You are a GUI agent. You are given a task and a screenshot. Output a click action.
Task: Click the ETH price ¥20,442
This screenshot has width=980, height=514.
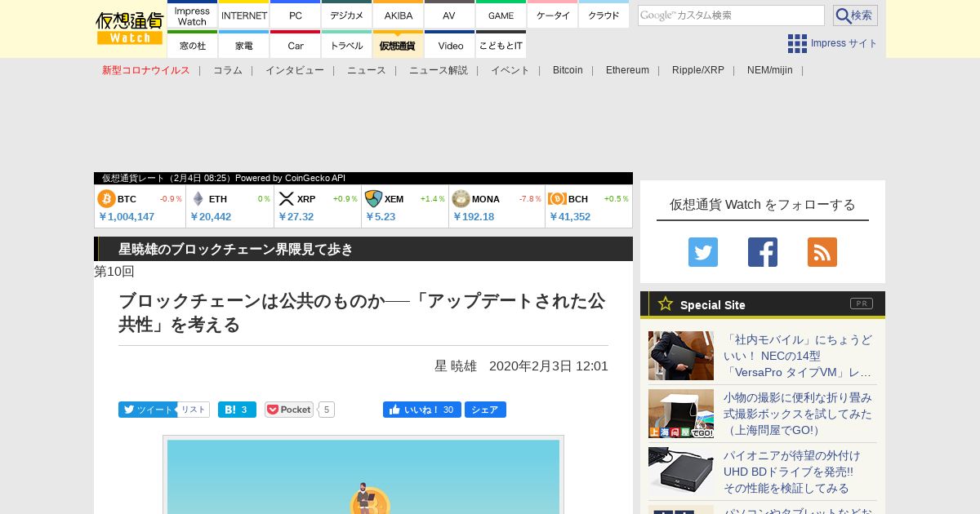point(211,217)
